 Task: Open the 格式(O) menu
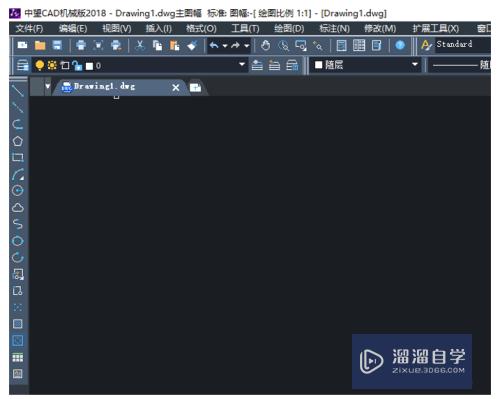(x=201, y=29)
